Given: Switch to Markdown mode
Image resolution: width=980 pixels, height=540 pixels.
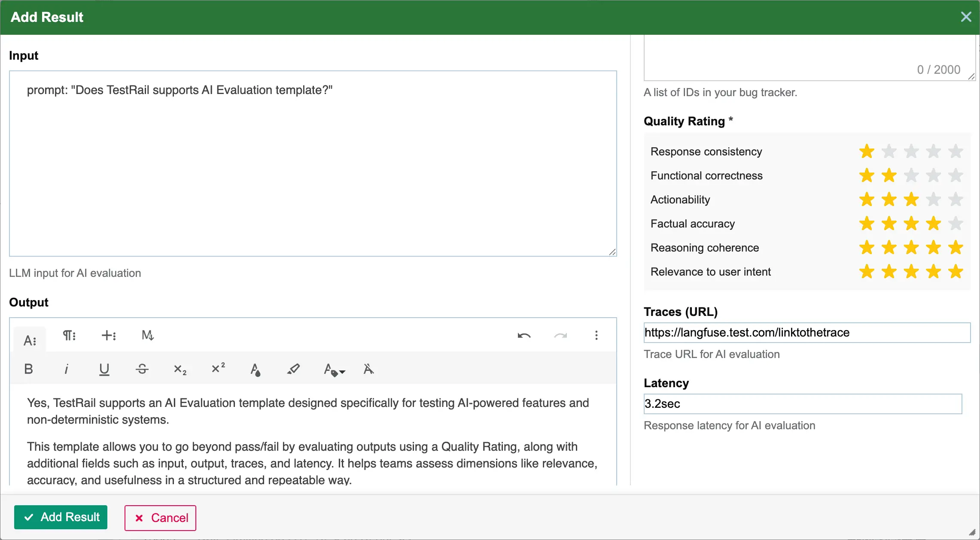Looking at the screenshot, I should (x=148, y=335).
